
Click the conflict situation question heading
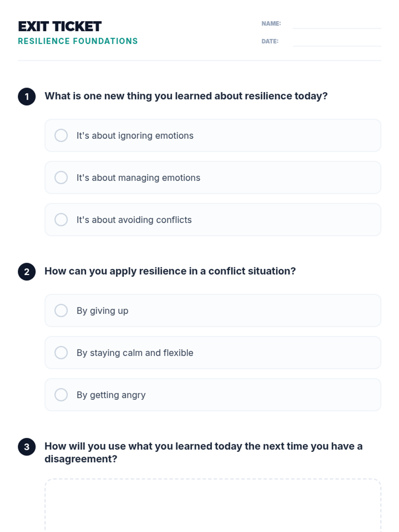click(170, 271)
